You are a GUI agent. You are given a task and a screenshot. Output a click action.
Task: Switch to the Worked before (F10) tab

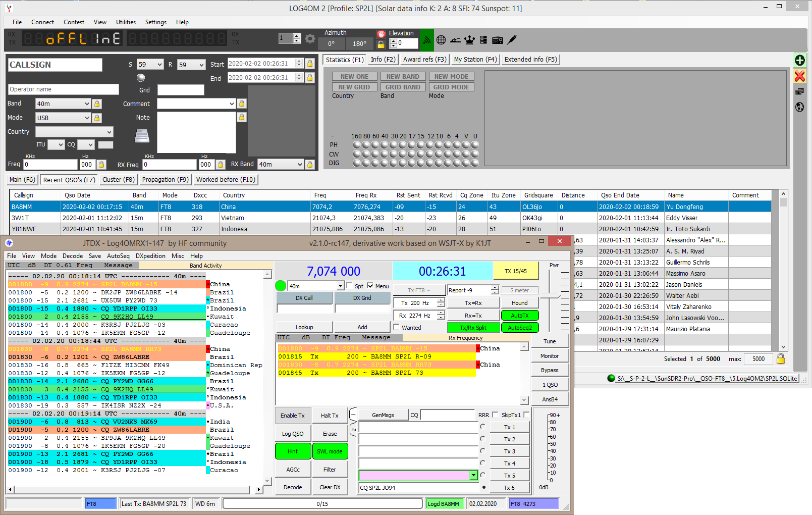tap(226, 180)
